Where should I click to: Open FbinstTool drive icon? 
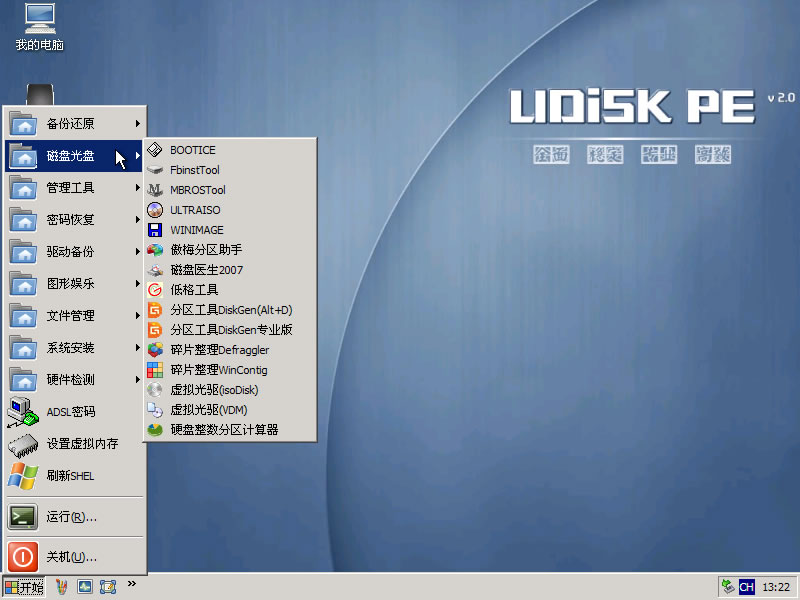click(x=155, y=170)
